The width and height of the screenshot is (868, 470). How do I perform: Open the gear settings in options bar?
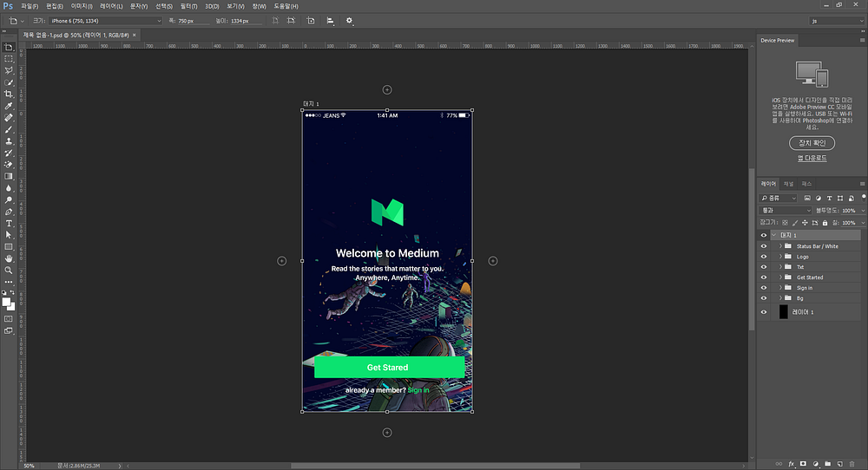349,21
